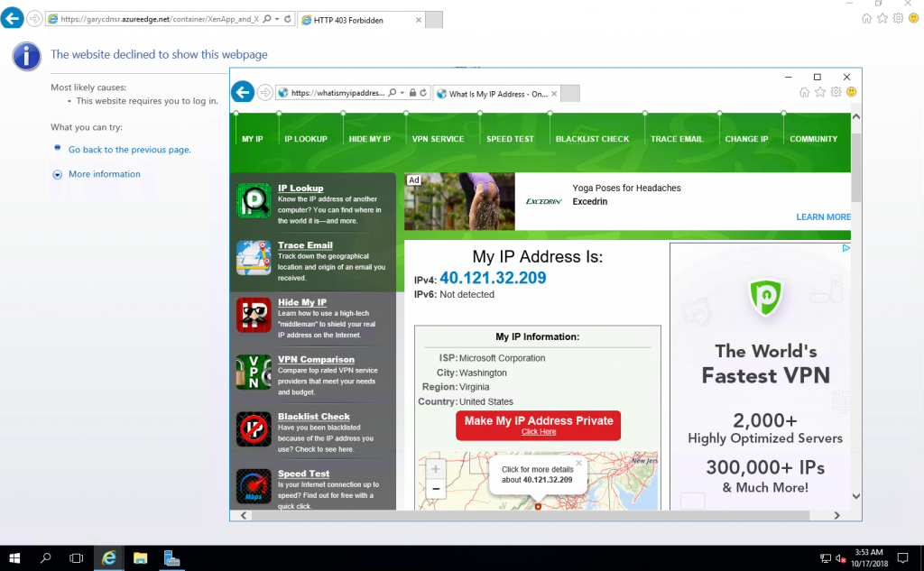This screenshot has width=924, height=571.
Task: Open the IP LOOKUP menu item
Action: tap(305, 139)
